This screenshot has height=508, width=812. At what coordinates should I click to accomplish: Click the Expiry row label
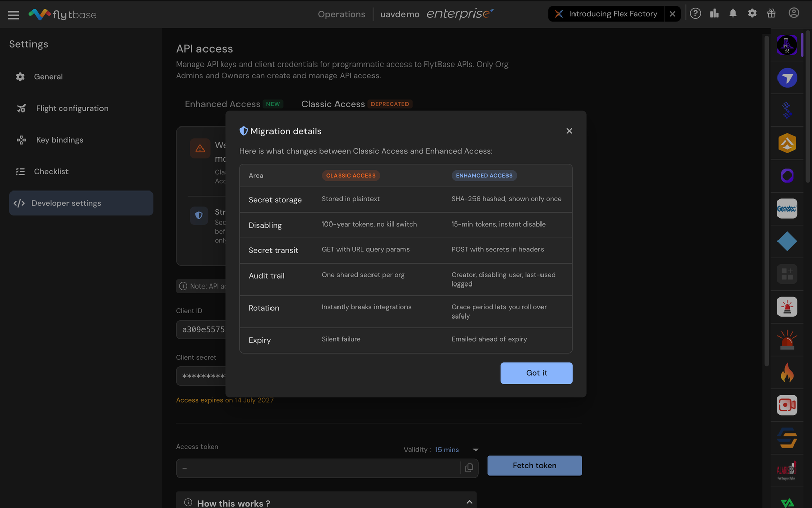(x=260, y=340)
